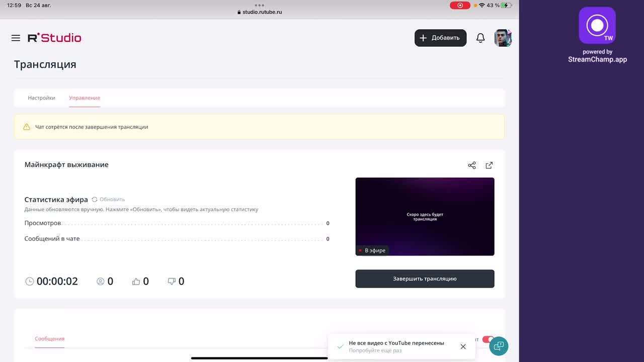
Task: Tap the three-dot multitasking control
Action: pyautogui.click(x=260, y=5)
